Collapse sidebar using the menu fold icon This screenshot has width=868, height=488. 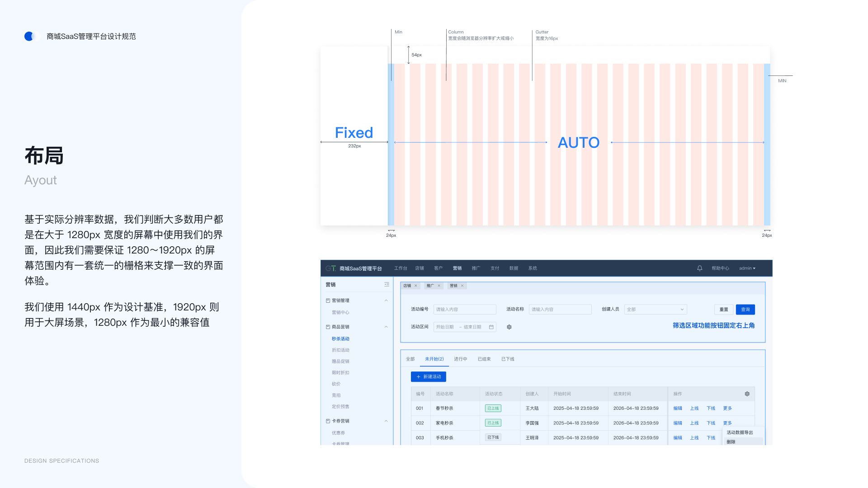(x=387, y=285)
